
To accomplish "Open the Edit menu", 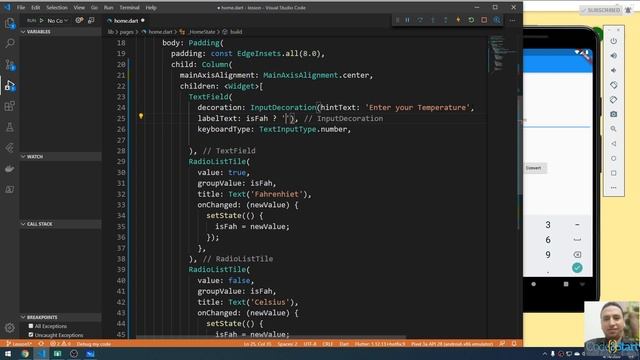I will point(36,7).
